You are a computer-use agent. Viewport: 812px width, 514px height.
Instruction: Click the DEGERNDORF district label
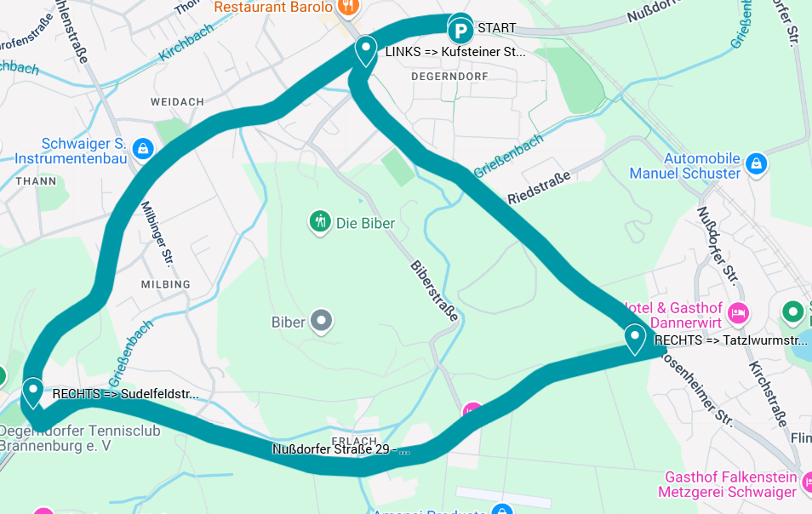pos(449,77)
